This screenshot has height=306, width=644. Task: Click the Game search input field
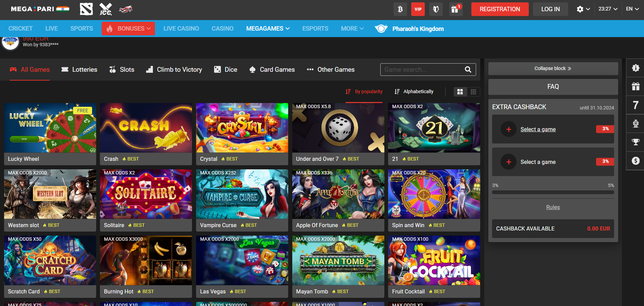point(422,70)
